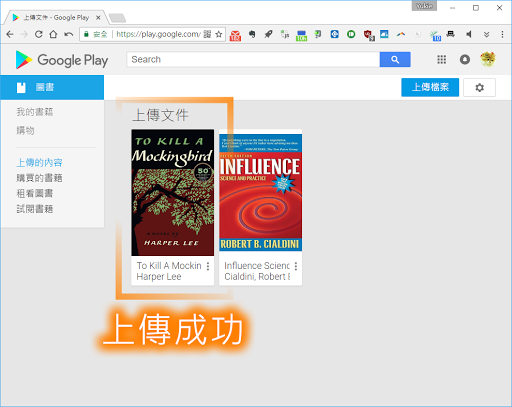Viewport: 512px width, 407px height.
Task: Click the Search input field
Action: point(253,59)
